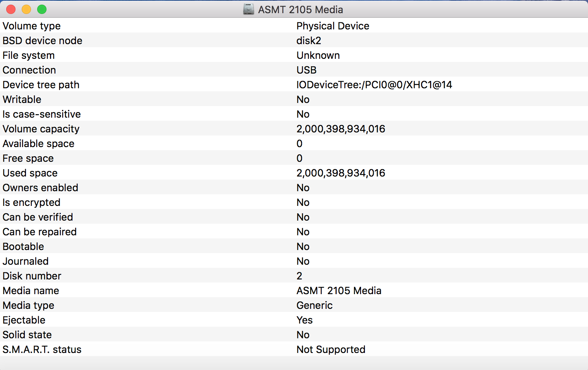Click the "Available space" label
The height and width of the screenshot is (370, 588).
coord(39,144)
